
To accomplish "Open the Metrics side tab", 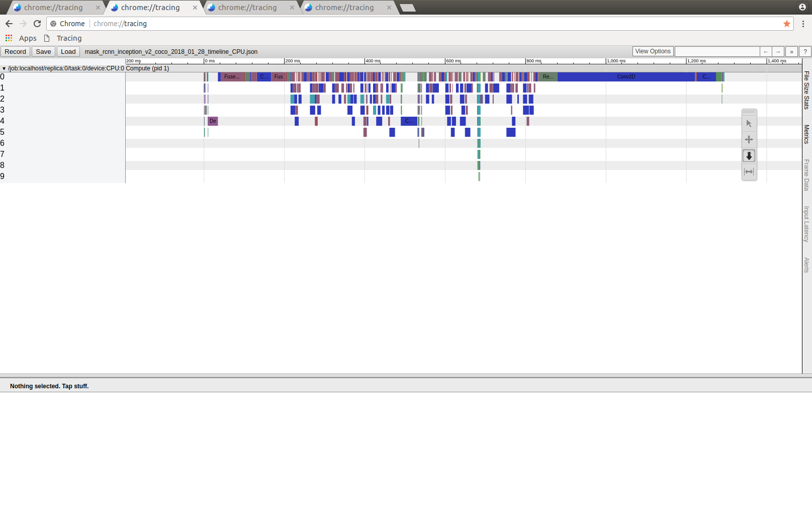I will click(x=806, y=134).
